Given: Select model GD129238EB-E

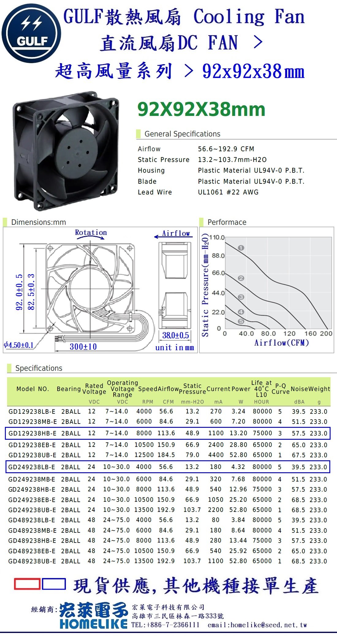Looking at the screenshot, I should (32, 445).
